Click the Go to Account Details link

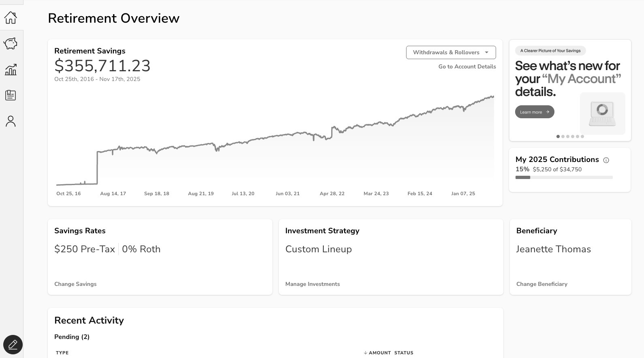click(467, 66)
